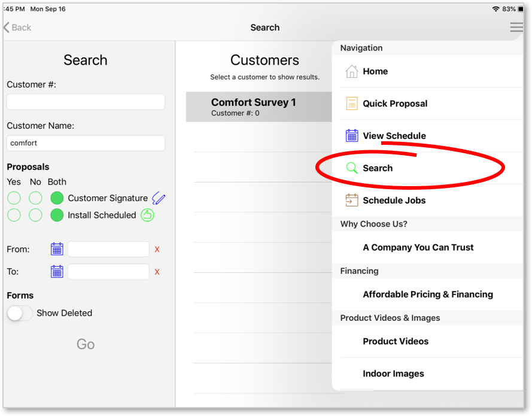Open Affordable Pricing & Financing
Viewport: 532px width, 416px height.
pos(427,294)
